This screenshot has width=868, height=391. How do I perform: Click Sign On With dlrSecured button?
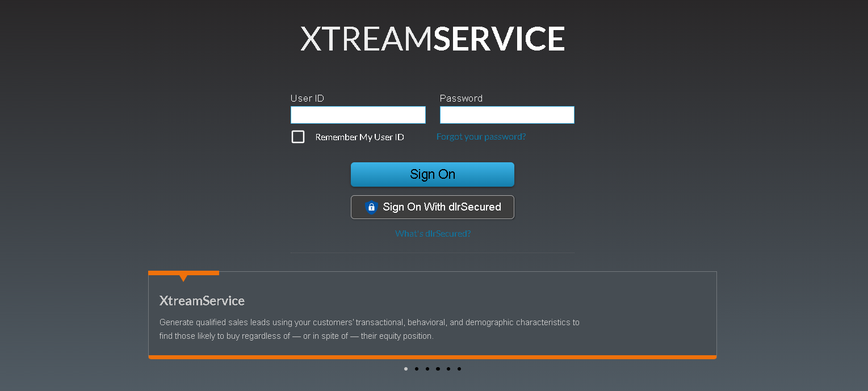pyautogui.click(x=433, y=207)
